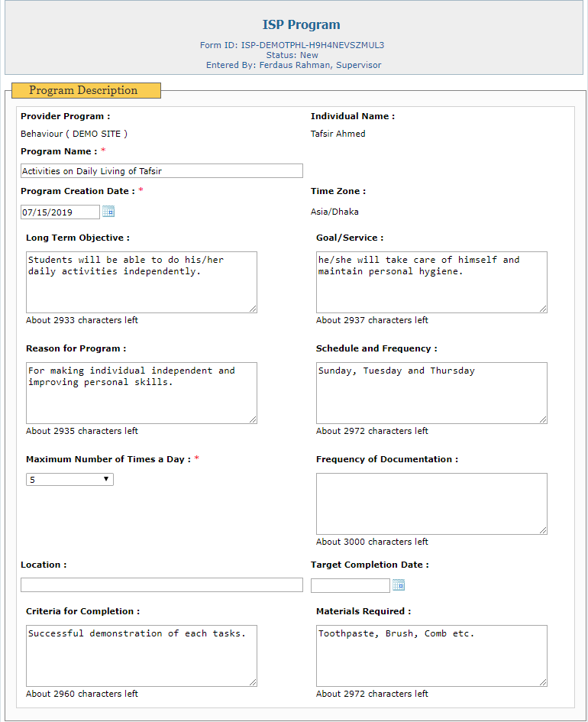The image size is (588, 722).
Task: Click 'About 2960 characters left' counter
Action: (82, 694)
